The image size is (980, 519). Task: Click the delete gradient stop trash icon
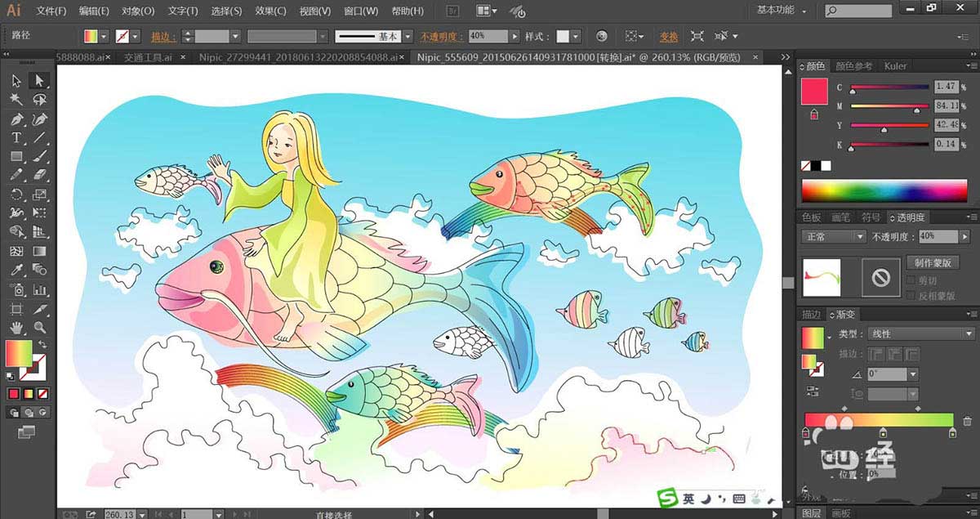pyautogui.click(x=967, y=422)
